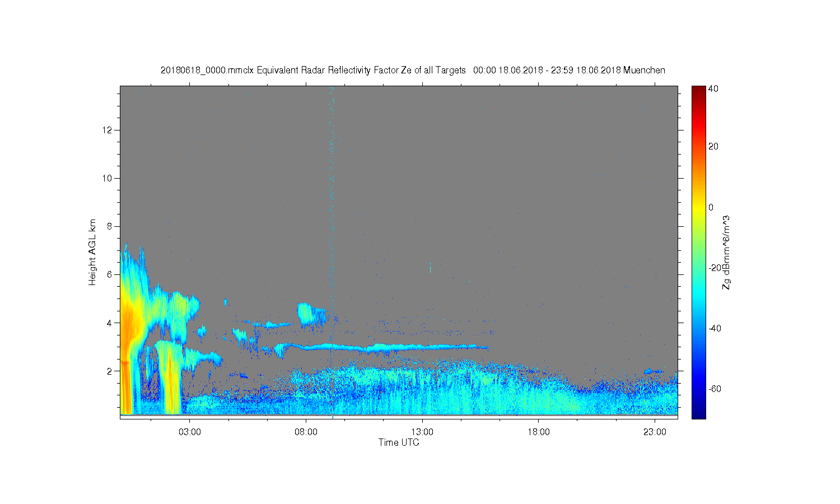Click the '03:00' time tick label
840x504 pixels.
click(x=190, y=432)
